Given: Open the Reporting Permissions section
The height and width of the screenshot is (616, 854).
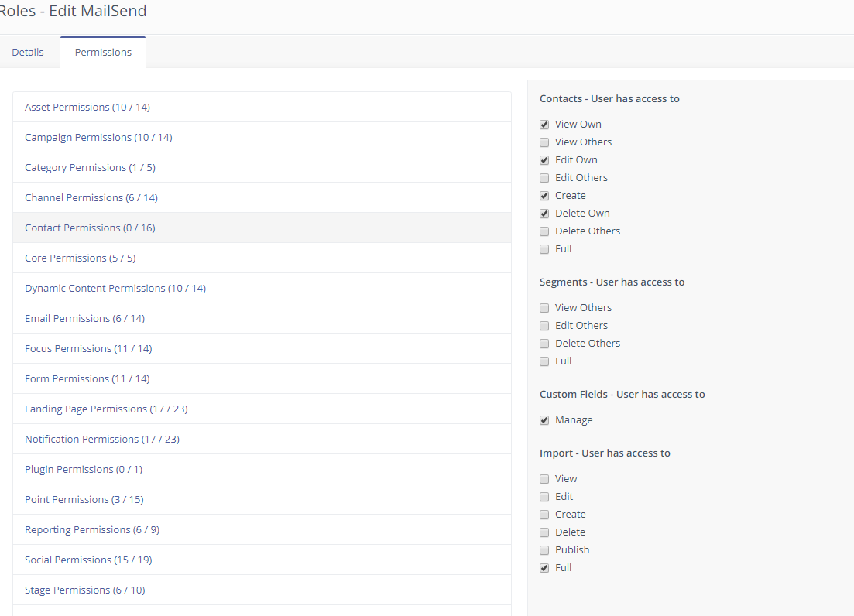Looking at the screenshot, I should [91, 529].
